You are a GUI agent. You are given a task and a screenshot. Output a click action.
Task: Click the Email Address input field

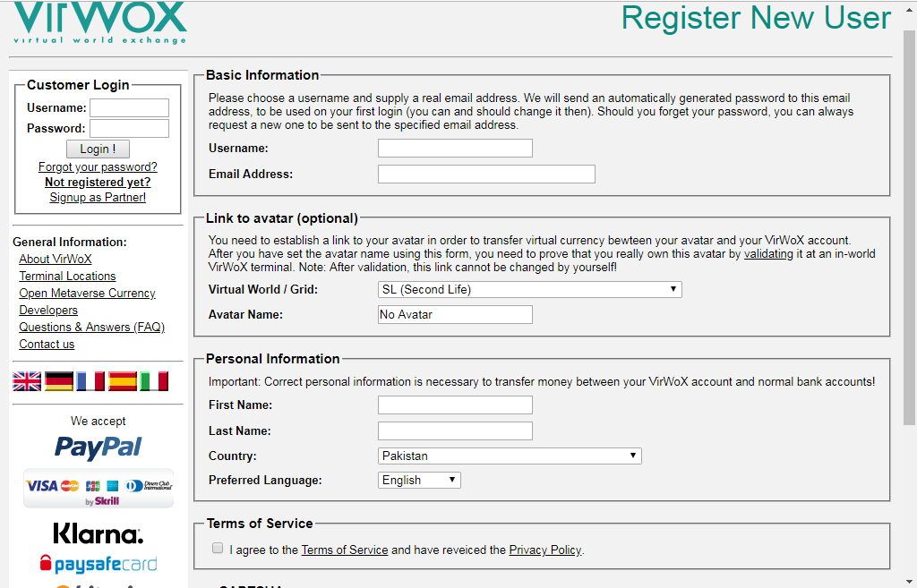pyautogui.click(x=486, y=174)
